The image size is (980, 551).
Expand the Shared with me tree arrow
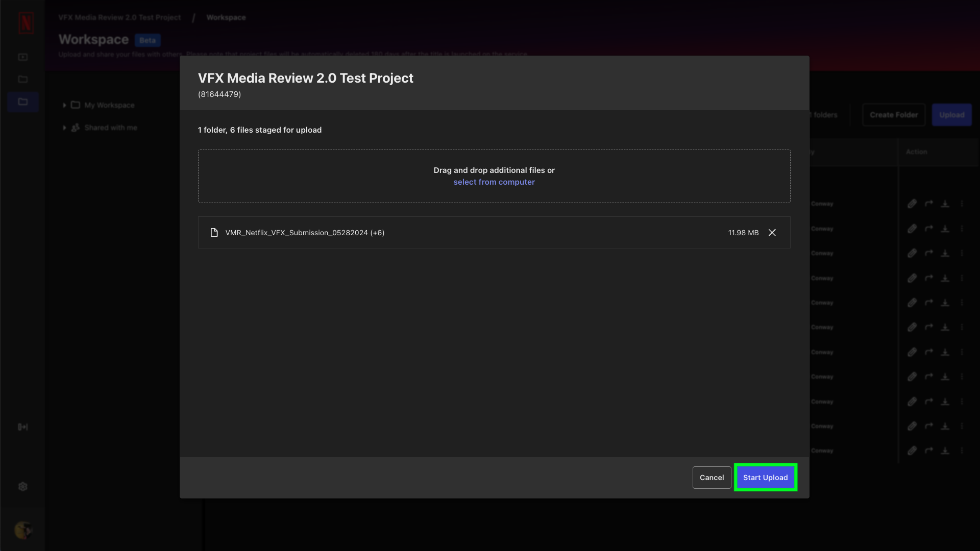[x=64, y=128]
